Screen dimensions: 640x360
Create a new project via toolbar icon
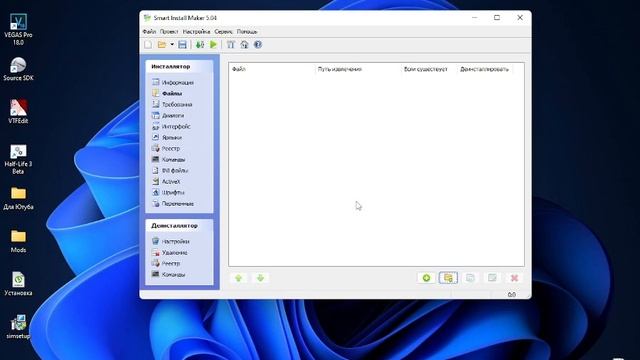(148, 44)
